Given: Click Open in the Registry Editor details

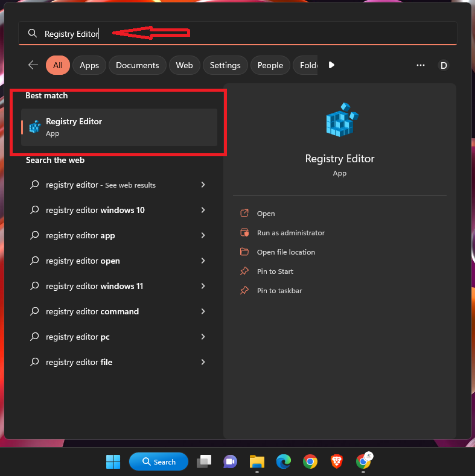Looking at the screenshot, I should click(x=266, y=214).
